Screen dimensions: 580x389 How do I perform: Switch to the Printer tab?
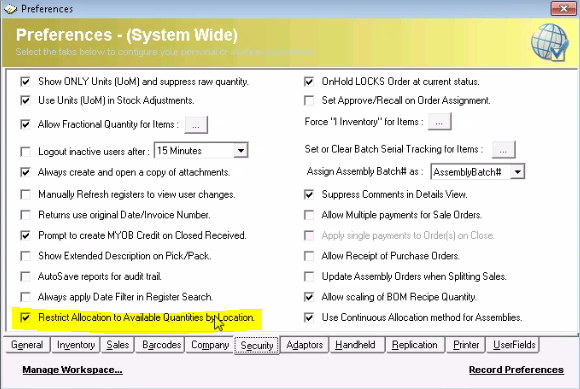click(x=466, y=345)
